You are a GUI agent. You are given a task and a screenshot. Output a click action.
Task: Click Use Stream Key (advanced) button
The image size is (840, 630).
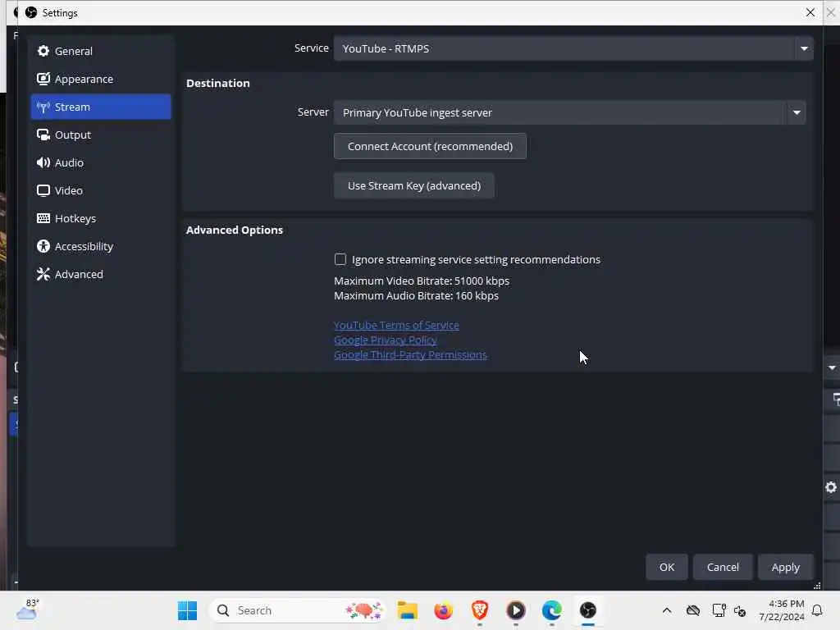[x=413, y=185]
